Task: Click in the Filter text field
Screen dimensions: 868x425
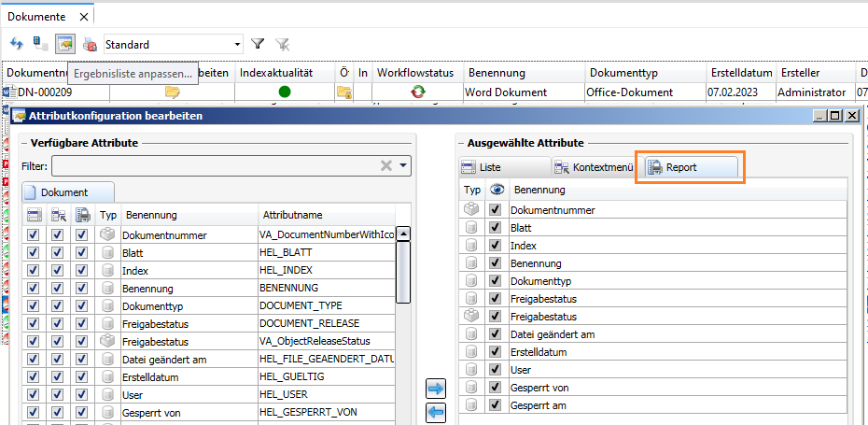Action: [215, 165]
